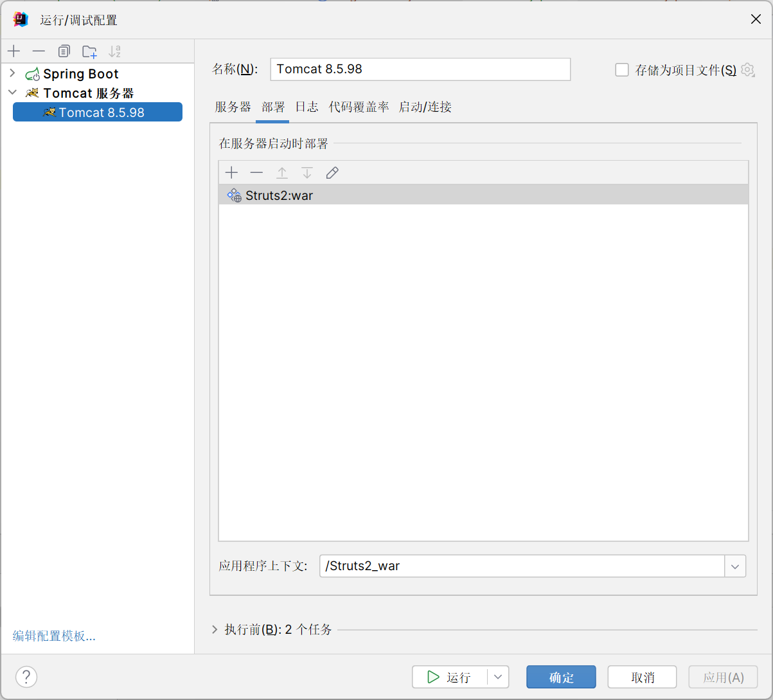The image size is (773, 700).
Task: Add a deployment artifact
Action: 231,172
